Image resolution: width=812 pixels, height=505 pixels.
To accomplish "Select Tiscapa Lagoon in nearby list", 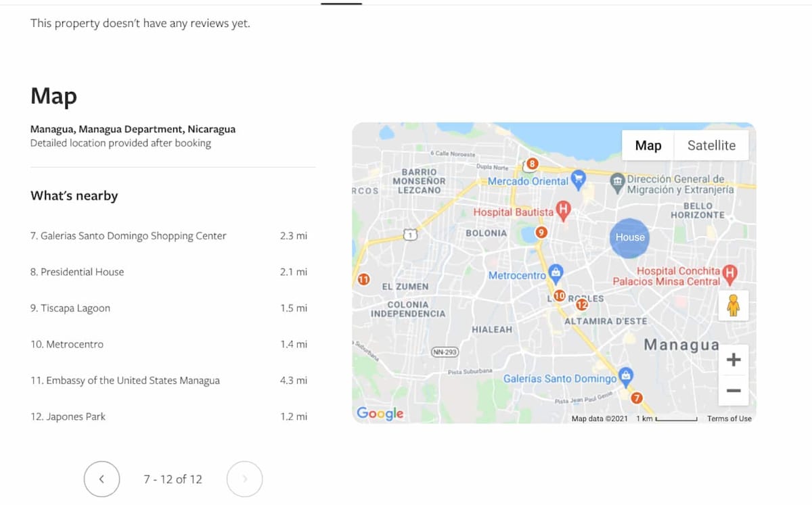I will [70, 308].
